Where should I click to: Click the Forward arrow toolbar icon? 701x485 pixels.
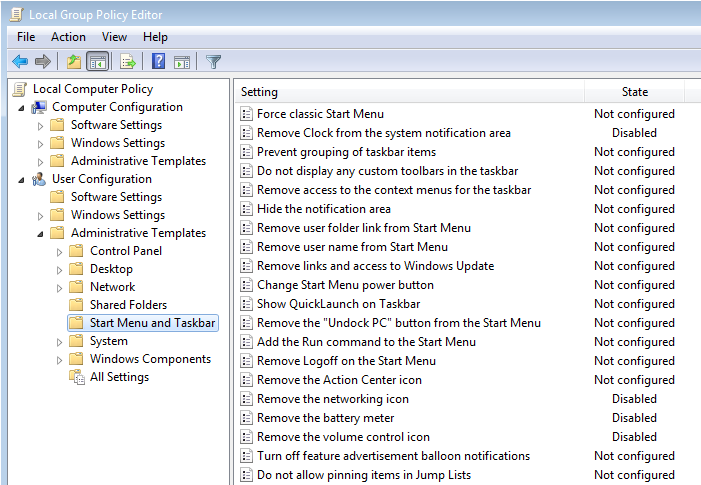coord(43,61)
